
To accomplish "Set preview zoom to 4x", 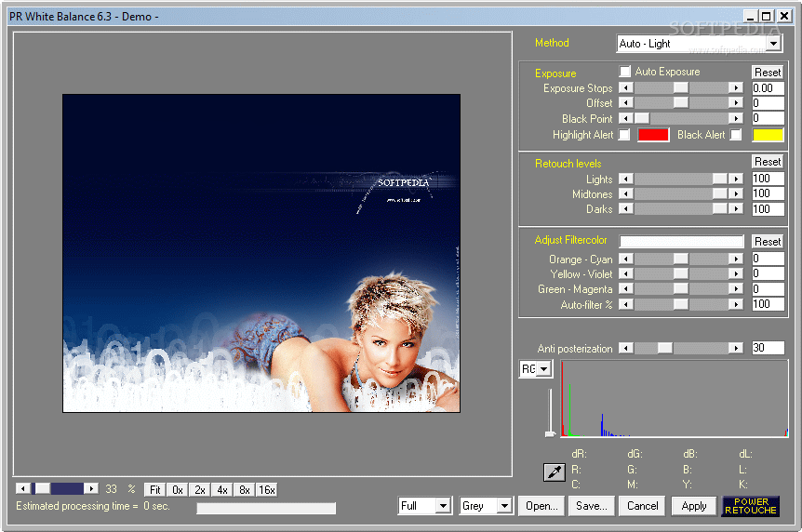I will pos(222,489).
